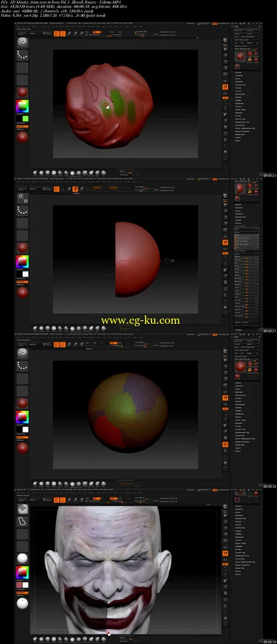Click the transpose line middle circle on half sphere
This screenshot has width=277, height=644.
143,260
